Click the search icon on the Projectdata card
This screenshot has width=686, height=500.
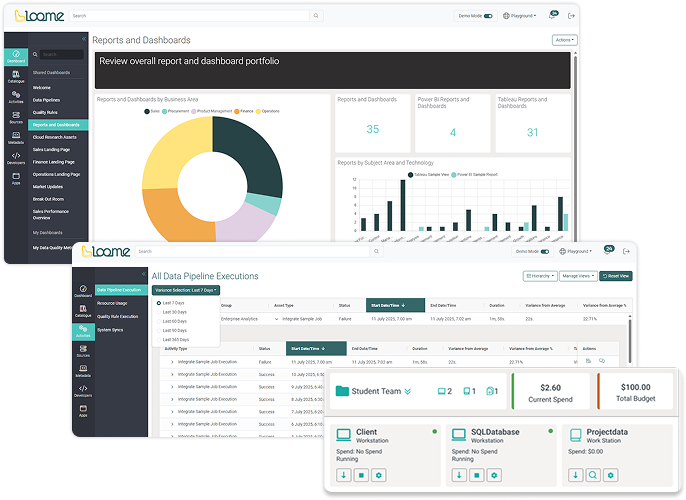tap(594, 476)
